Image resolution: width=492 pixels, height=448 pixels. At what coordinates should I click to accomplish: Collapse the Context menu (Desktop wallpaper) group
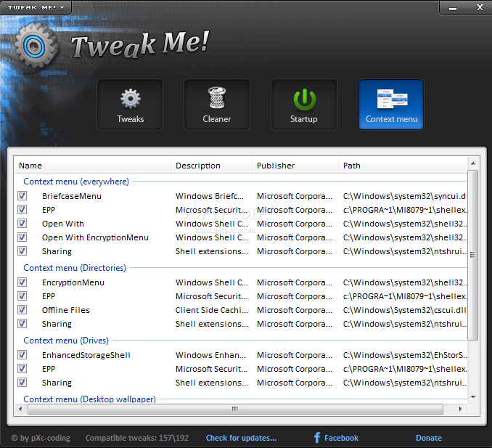90,399
